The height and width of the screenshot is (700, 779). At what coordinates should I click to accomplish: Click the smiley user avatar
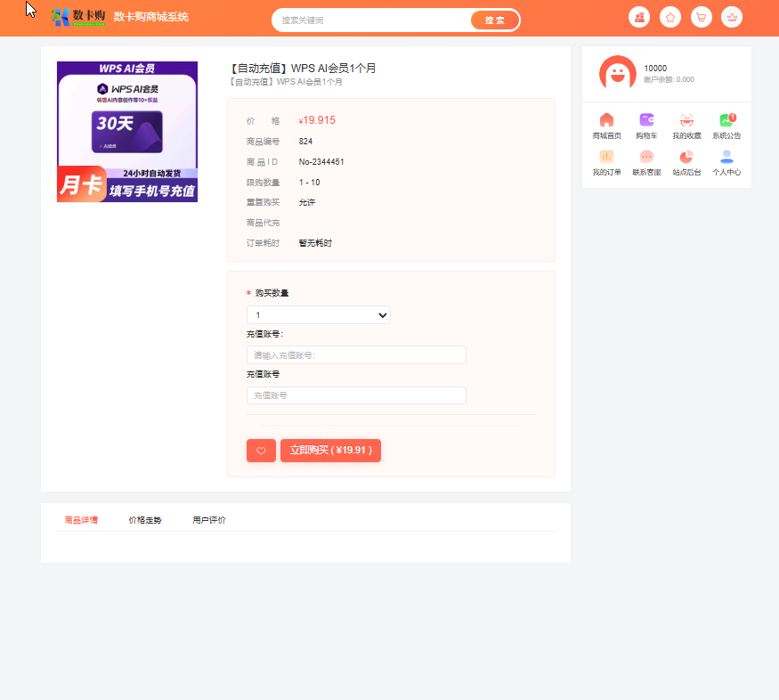618,72
